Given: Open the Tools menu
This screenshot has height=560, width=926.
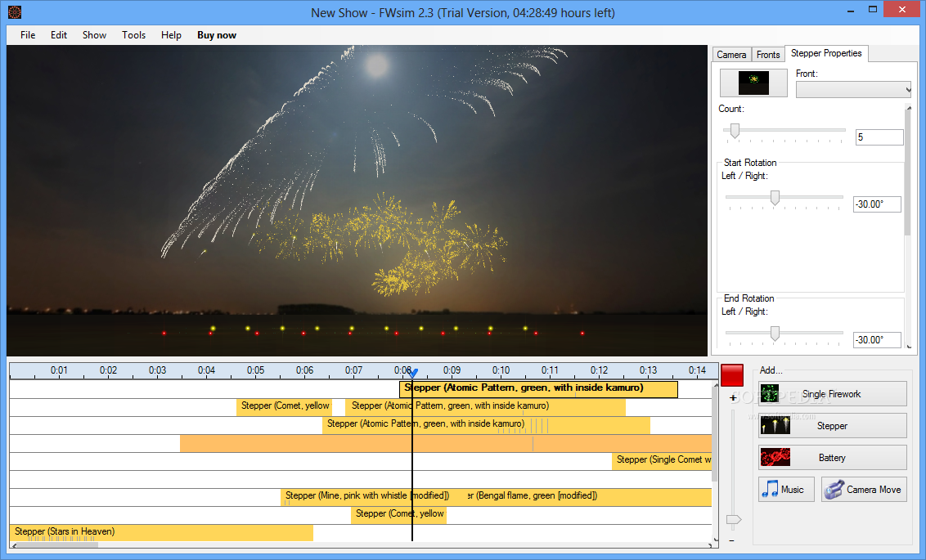Looking at the screenshot, I should point(134,35).
